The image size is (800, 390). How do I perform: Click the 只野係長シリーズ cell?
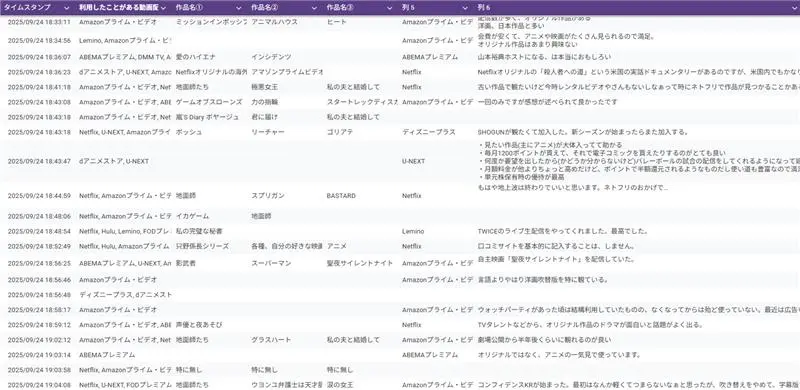tap(202, 247)
